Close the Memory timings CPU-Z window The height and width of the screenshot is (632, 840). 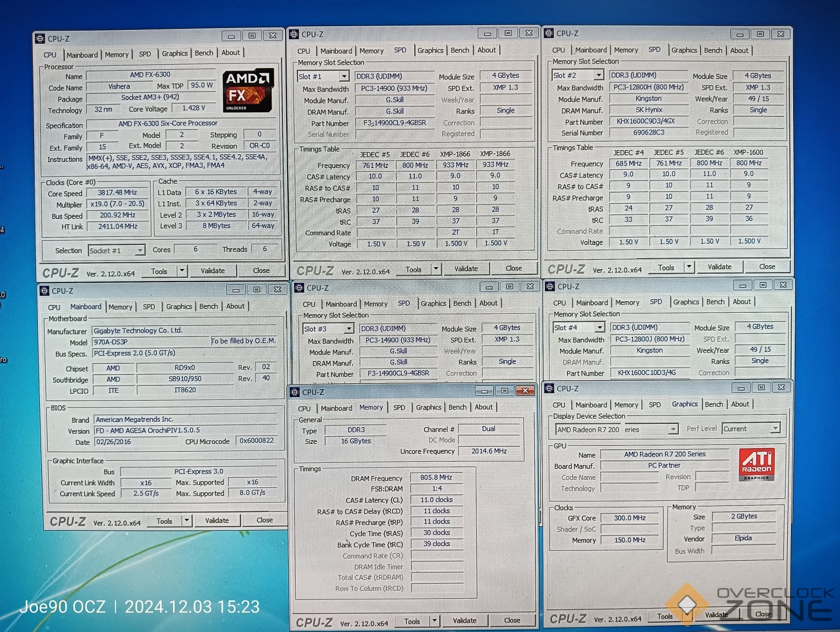pyautogui.click(x=525, y=390)
